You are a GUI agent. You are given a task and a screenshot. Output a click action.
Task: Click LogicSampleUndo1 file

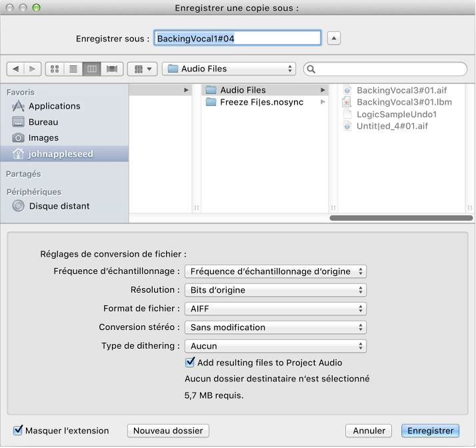pyautogui.click(x=401, y=114)
